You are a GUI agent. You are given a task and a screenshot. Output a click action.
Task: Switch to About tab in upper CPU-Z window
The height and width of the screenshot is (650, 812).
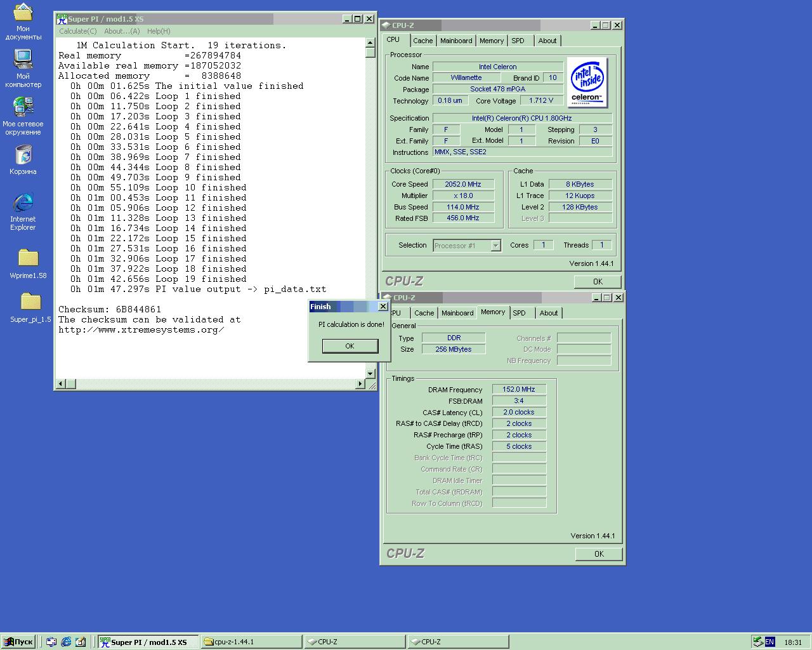click(547, 41)
